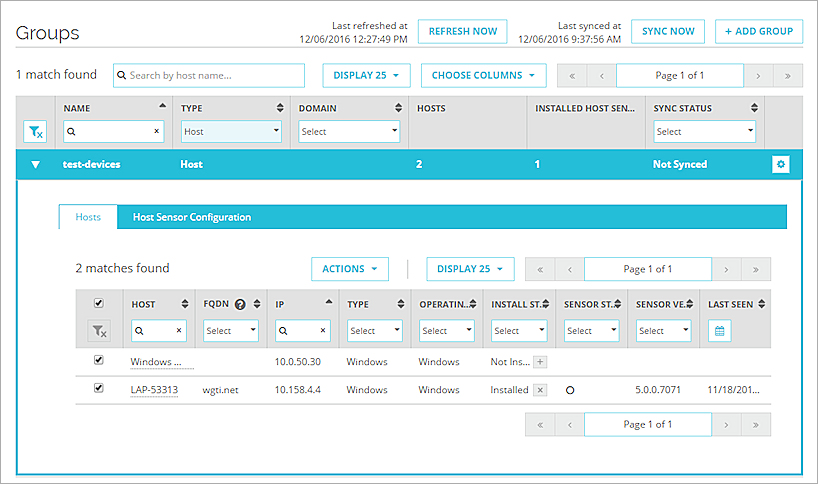Go to first page of groups
This screenshot has width=818, height=484.
click(572, 76)
